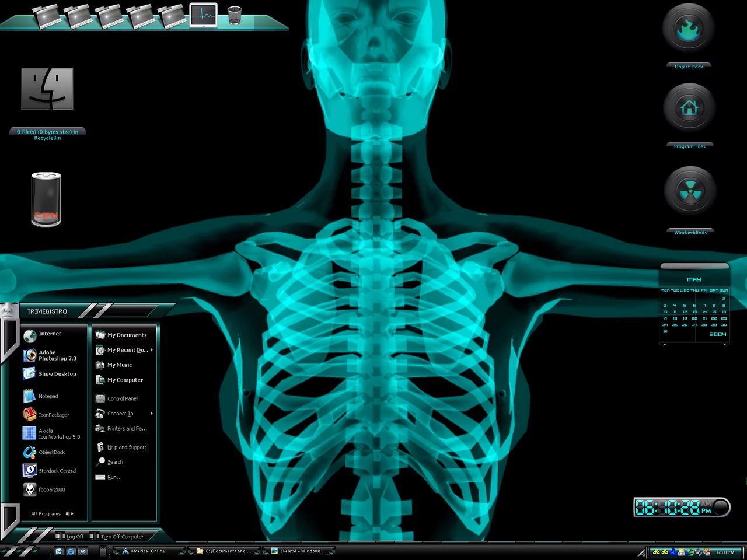Launch the Object Dock flame shortcut

(x=689, y=29)
